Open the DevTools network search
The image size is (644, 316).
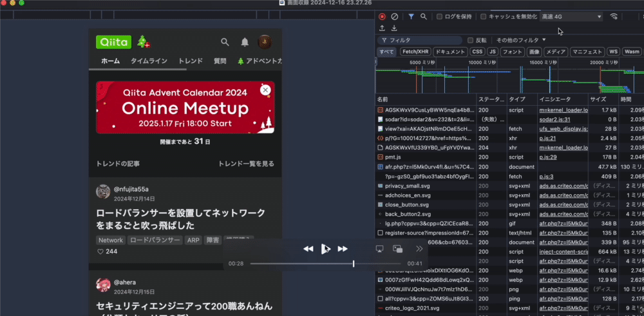tap(424, 17)
